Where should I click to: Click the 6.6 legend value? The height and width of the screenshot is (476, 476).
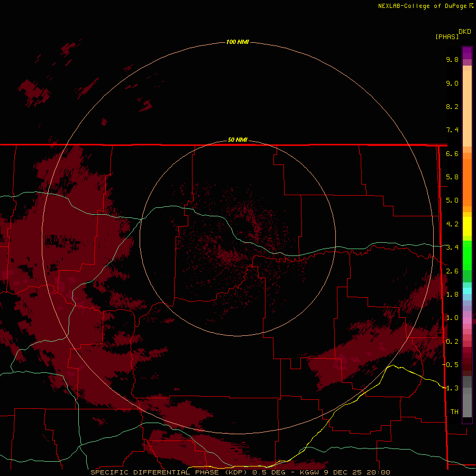[x=452, y=153]
